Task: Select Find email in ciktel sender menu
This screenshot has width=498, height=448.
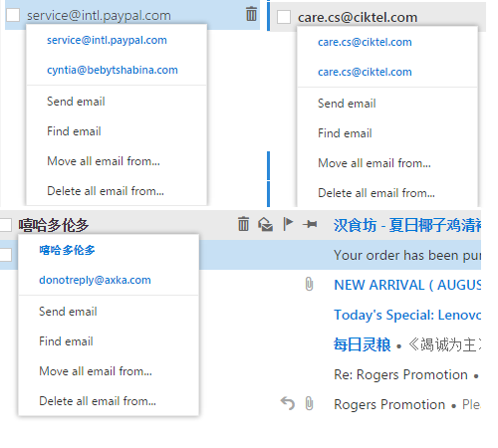Action: click(x=345, y=133)
